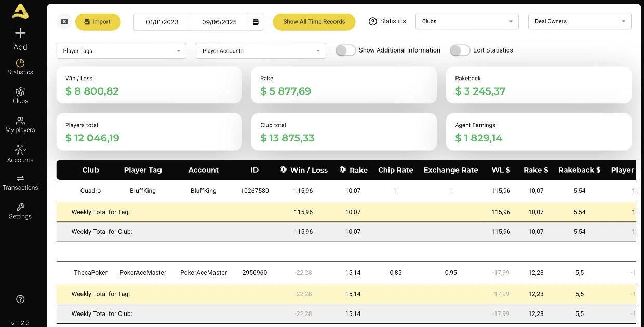
Task: Click the Player Tag column header
Action: tap(143, 170)
